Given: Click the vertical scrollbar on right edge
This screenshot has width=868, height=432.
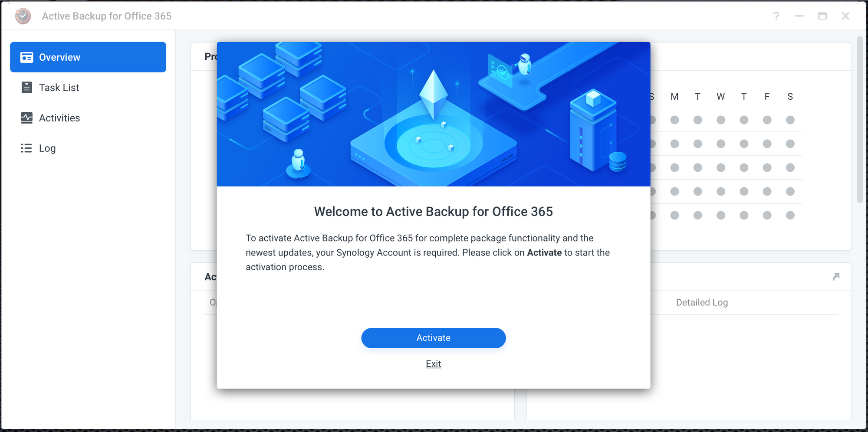Looking at the screenshot, I should click(x=860, y=120).
